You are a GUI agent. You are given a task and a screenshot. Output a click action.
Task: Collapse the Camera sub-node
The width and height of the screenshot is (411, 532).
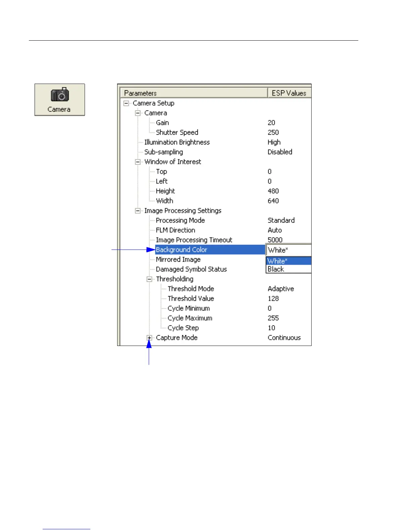coord(138,113)
